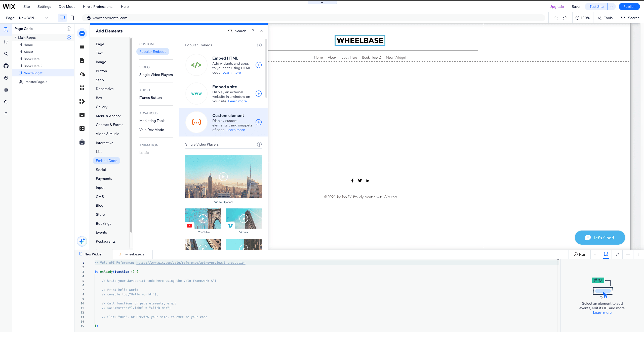Viewport: 644px width, 361px height.
Task: Enable desktop view toggle
Action: pyautogui.click(x=62, y=18)
